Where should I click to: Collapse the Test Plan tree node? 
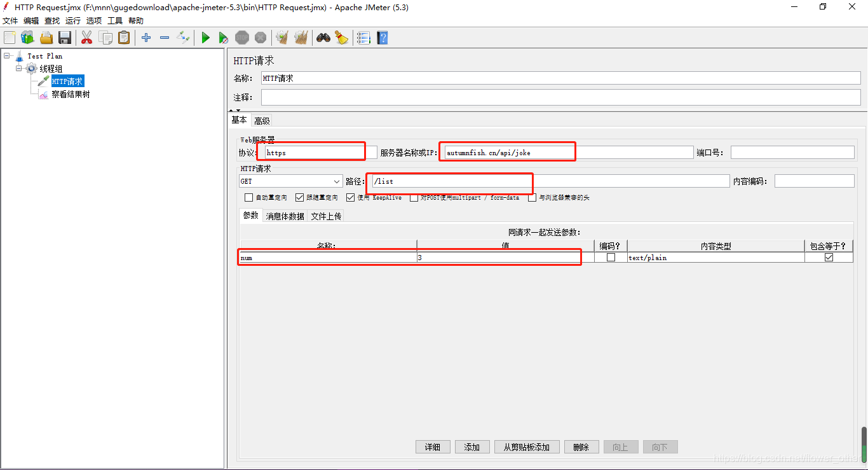click(x=6, y=56)
